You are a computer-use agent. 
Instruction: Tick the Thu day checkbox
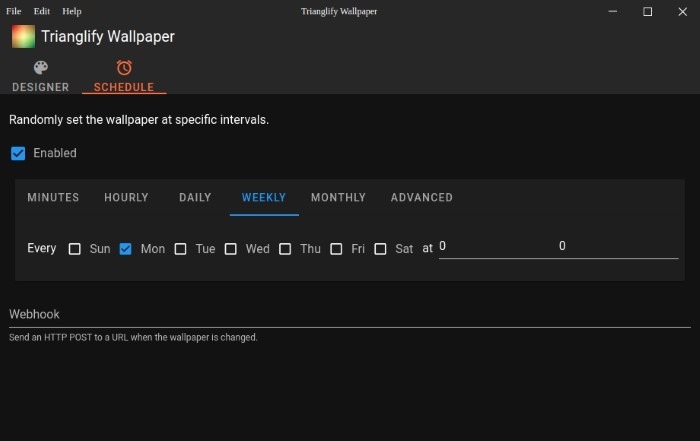285,249
